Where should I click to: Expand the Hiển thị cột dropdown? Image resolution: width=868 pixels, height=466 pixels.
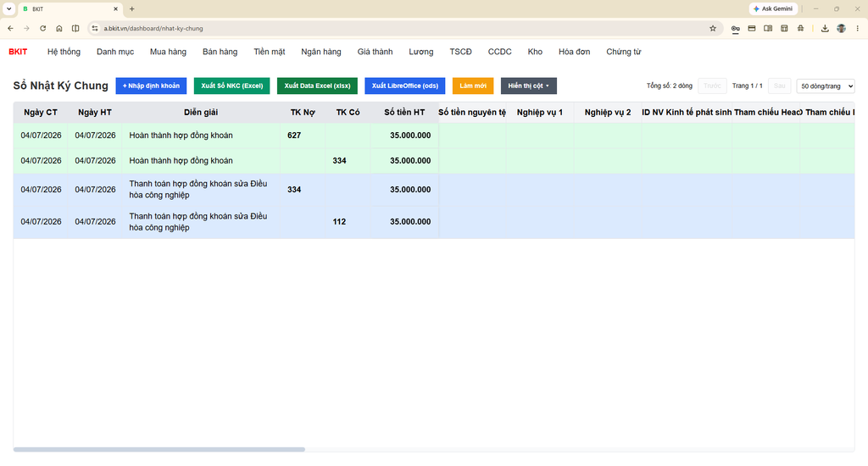point(529,86)
